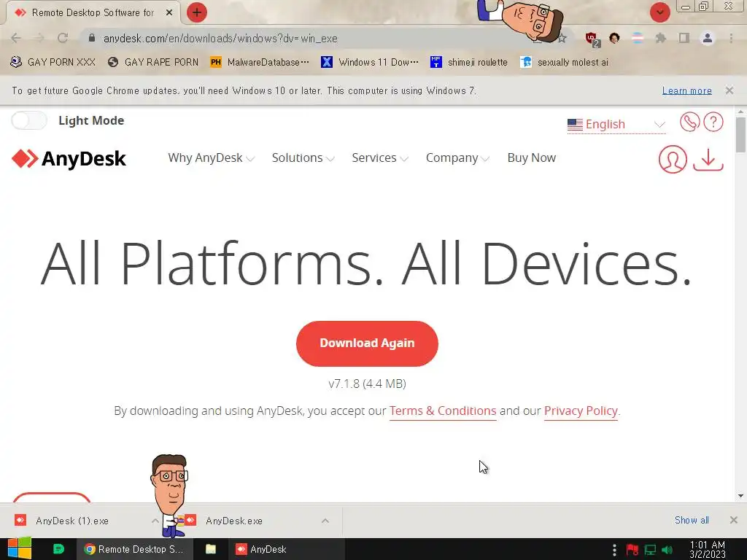Click the red flag icon in system tray
The width and height of the screenshot is (747, 560).
(632, 550)
